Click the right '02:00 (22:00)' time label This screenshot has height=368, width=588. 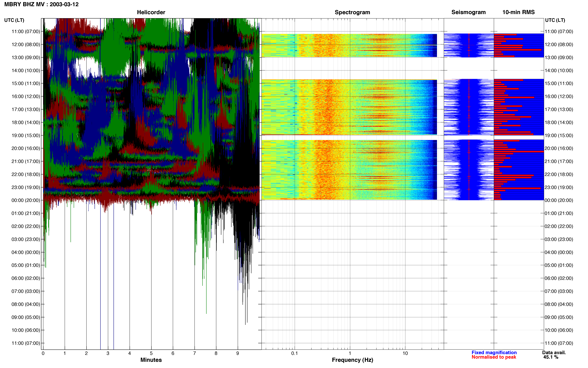pyautogui.click(x=559, y=226)
